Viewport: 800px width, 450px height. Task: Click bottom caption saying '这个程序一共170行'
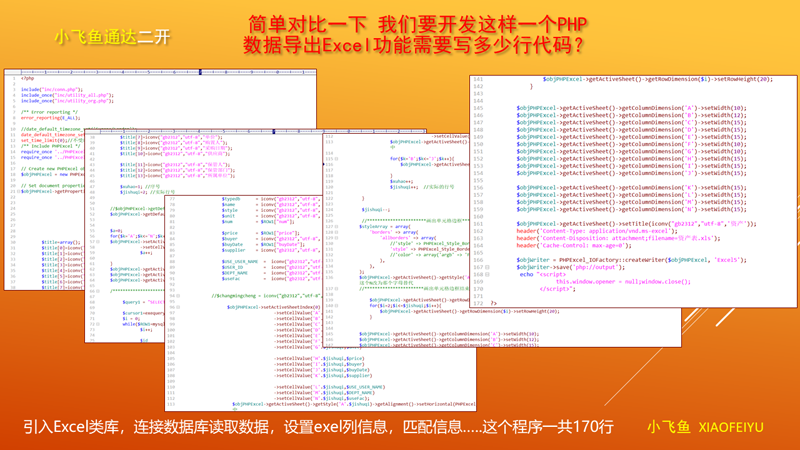point(548,427)
